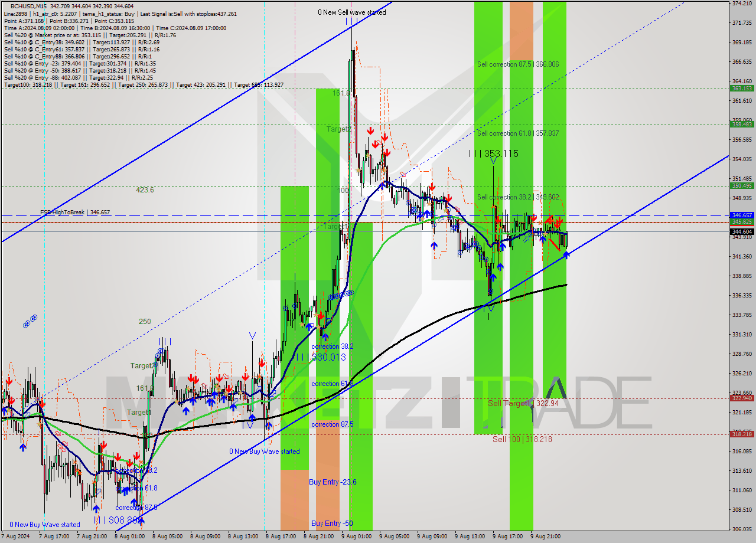The width and height of the screenshot is (756, 543).
Task: Click the '8 Aug 01:00' time axis label
Action: click(x=131, y=537)
